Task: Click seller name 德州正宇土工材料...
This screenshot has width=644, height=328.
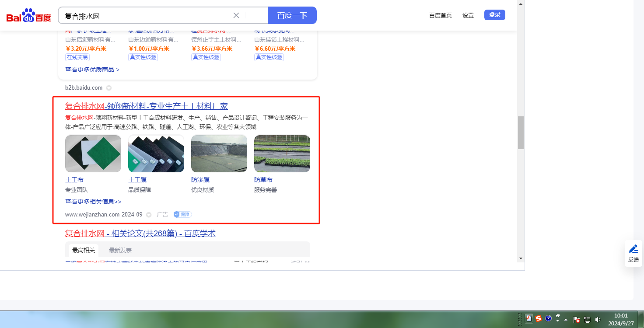Action: (x=217, y=39)
